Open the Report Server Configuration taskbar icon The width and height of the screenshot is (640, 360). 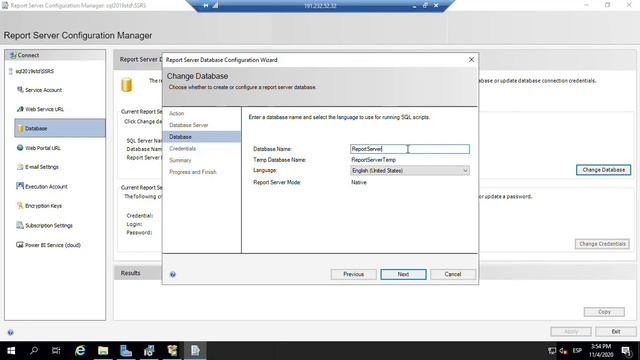(195, 351)
